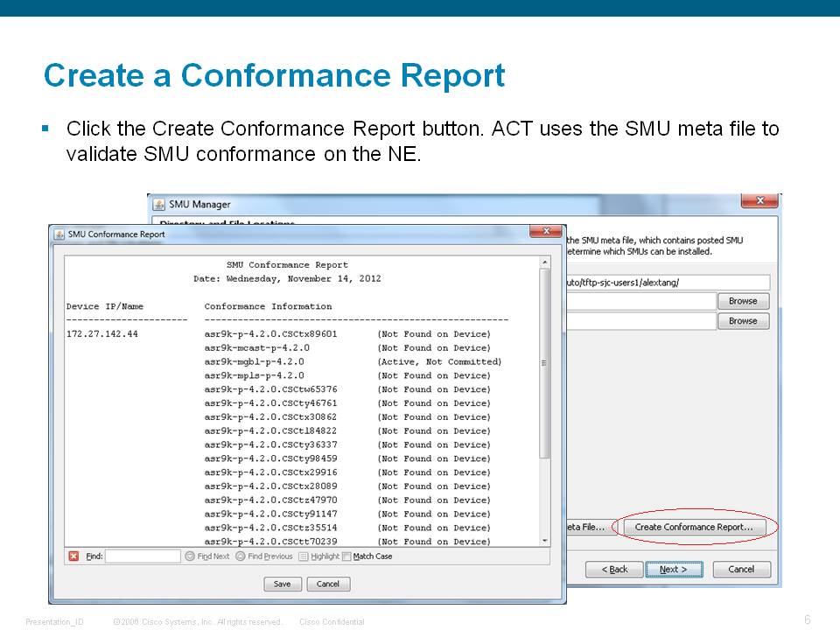840x630 pixels.
Task: Save the SMU Conformance Report
Action: (x=283, y=584)
